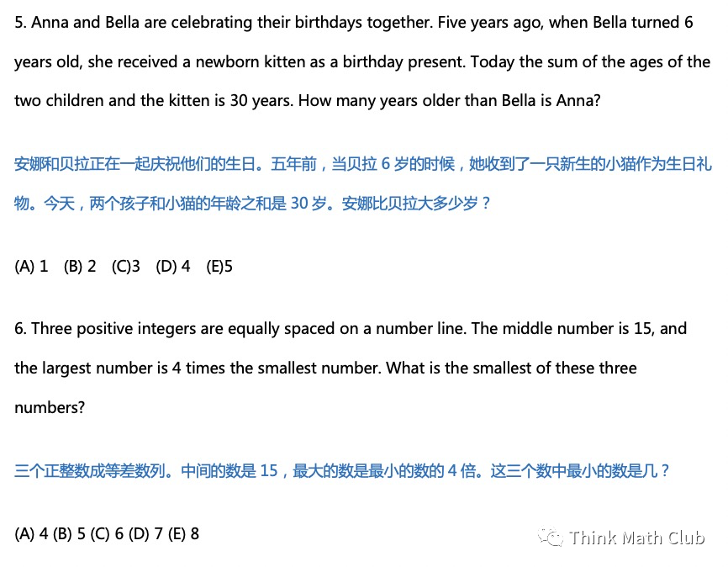The image size is (728, 567).
Task: Select answer (A) 1 for question 5
Action: pos(31,267)
